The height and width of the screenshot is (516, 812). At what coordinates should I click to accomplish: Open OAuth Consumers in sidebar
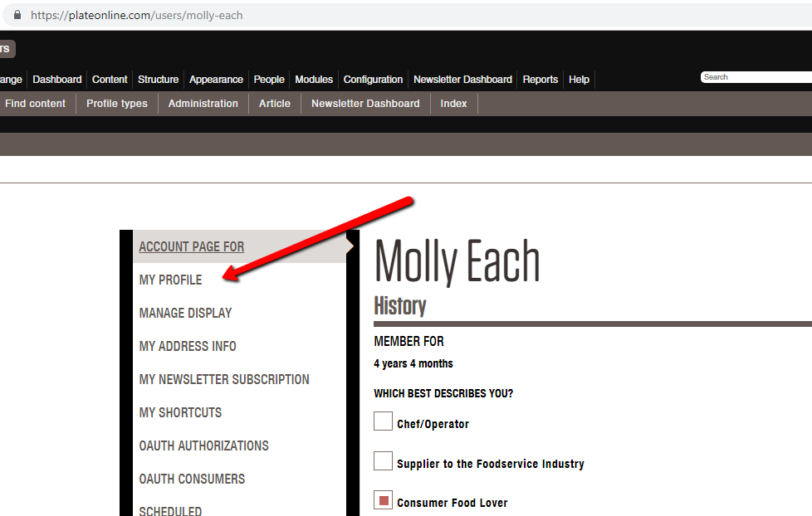coord(192,479)
